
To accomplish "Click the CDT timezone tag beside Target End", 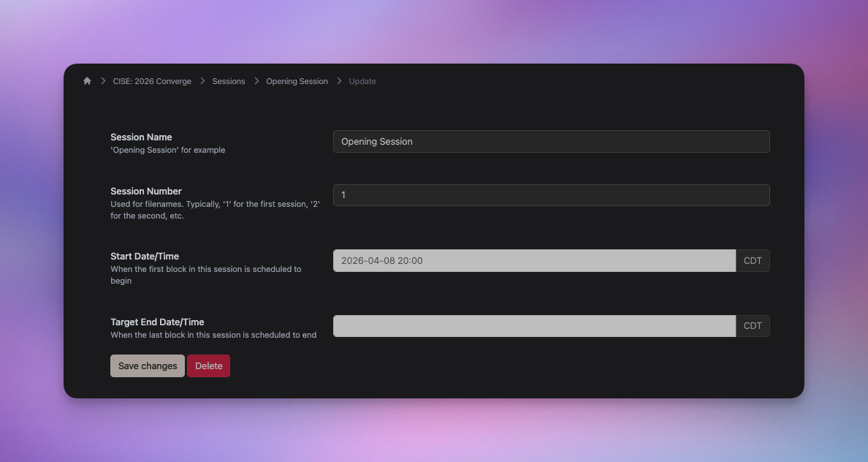I will (x=753, y=326).
